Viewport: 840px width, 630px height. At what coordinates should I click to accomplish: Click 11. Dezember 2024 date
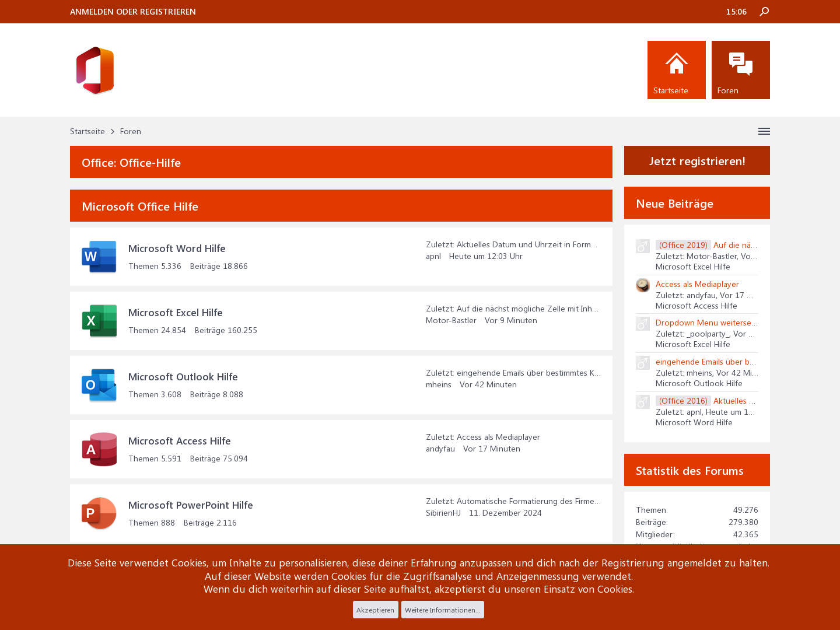505,513
